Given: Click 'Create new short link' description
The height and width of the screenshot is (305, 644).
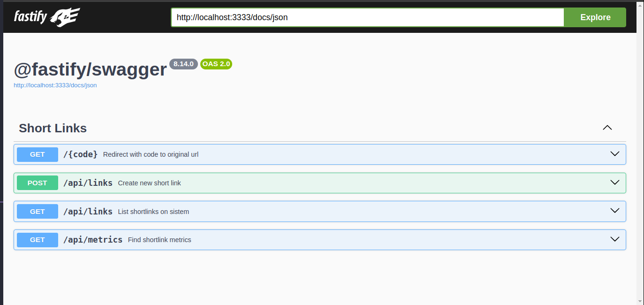Looking at the screenshot, I should tap(149, 183).
